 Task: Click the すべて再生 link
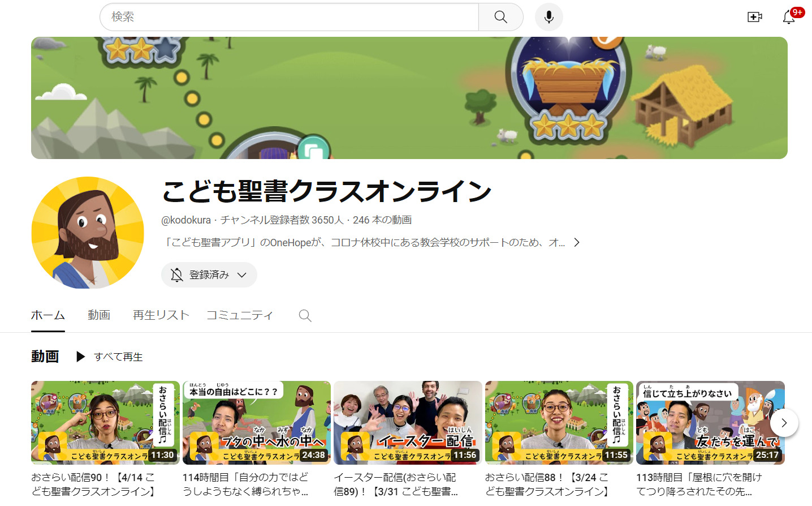[x=118, y=357]
